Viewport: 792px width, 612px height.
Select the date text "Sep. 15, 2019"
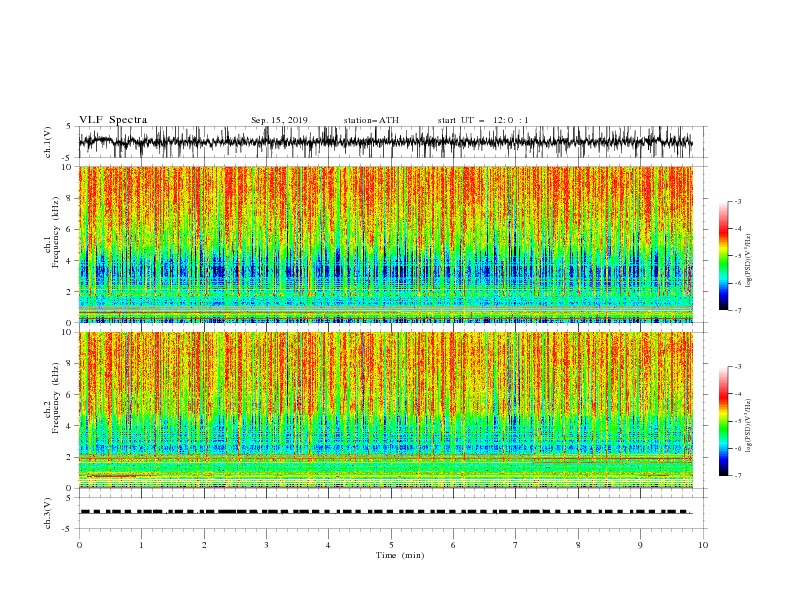point(279,120)
